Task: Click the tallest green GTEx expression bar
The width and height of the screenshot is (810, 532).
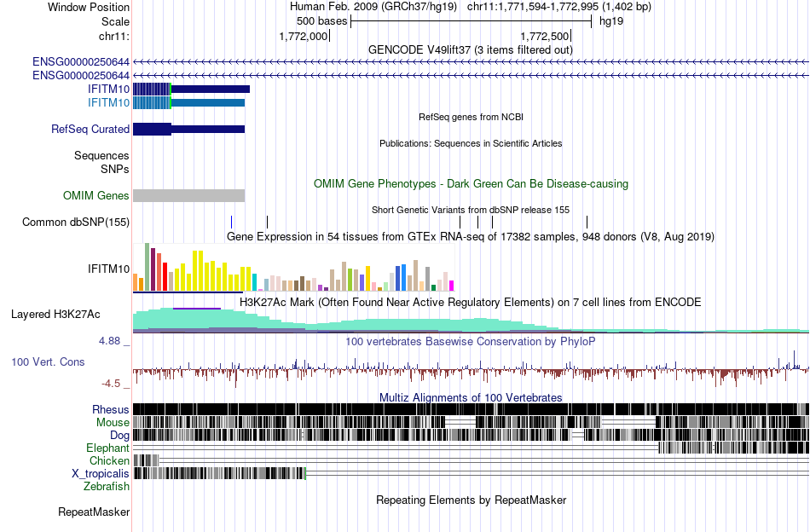Action: coord(148,267)
